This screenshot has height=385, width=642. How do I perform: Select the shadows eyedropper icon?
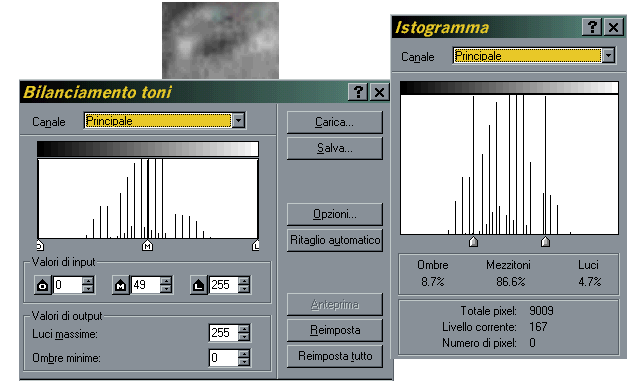(x=43, y=285)
